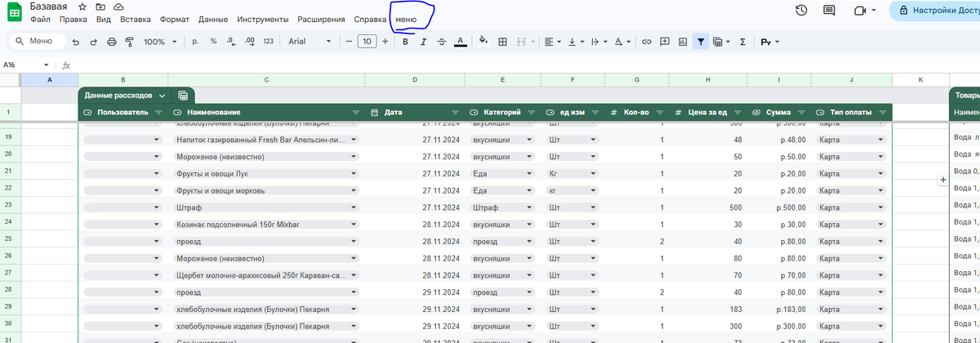Open Тип оплаты dropdown in row 25
The image size is (980, 343).
pyautogui.click(x=880, y=242)
